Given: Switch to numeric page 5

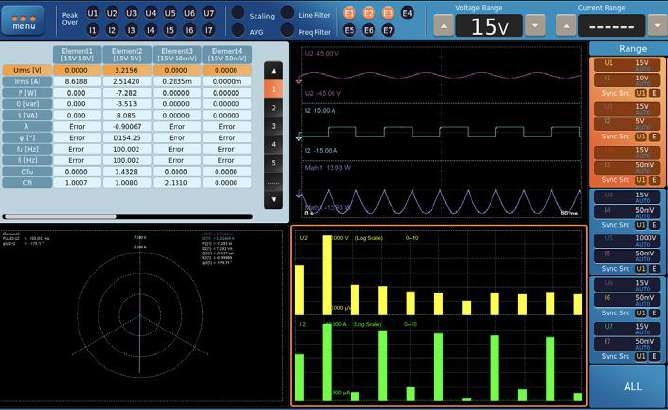Looking at the screenshot, I should point(274,163).
